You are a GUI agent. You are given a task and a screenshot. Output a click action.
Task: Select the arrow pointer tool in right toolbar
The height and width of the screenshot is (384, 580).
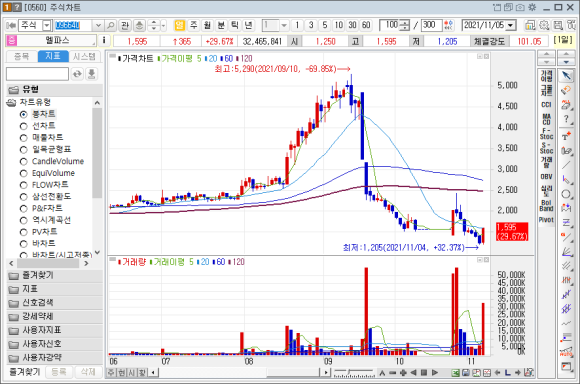pos(566,75)
